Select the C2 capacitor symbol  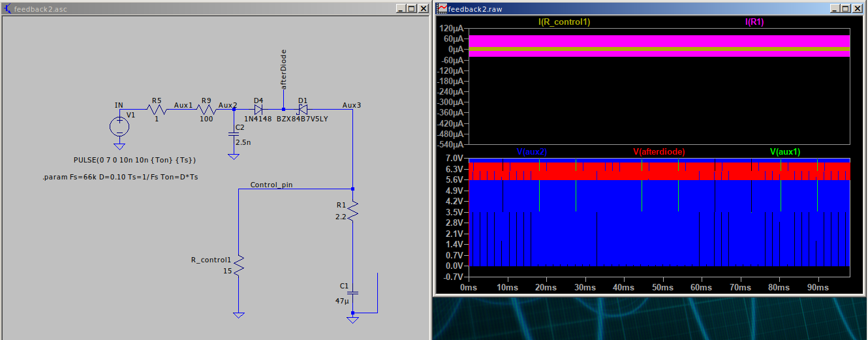click(234, 134)
